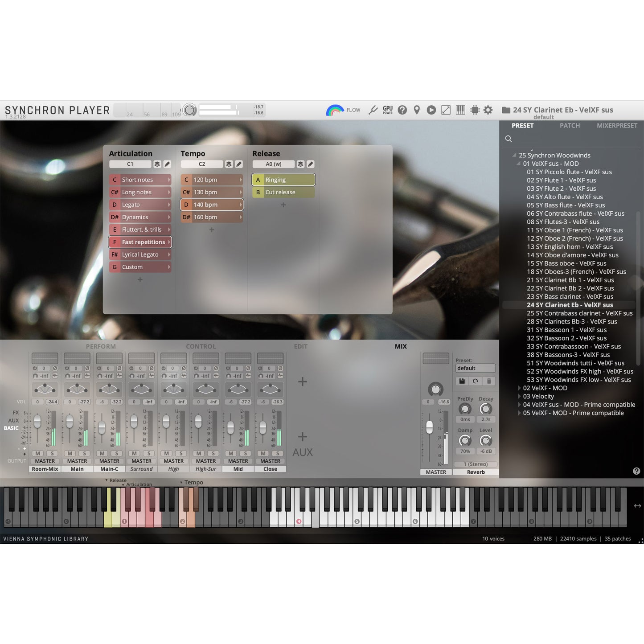
Task: Click the piano keyboard icon in toolbar
Action: click(460, 110)
